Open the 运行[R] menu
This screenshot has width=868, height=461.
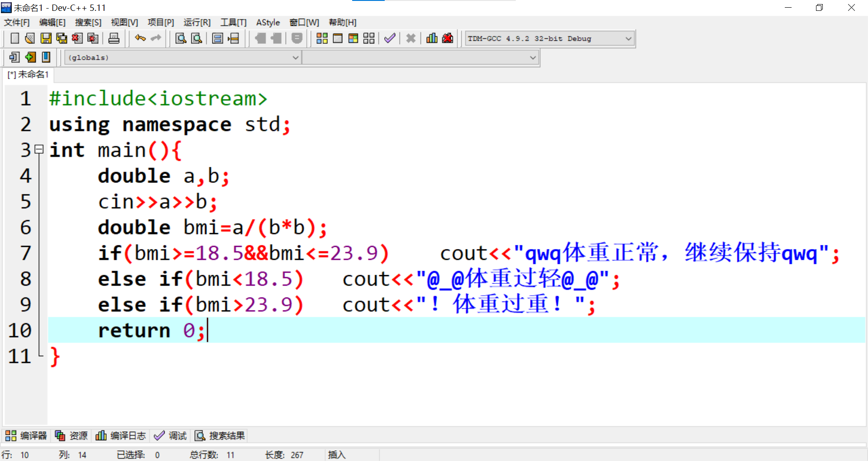click(197, 22)
